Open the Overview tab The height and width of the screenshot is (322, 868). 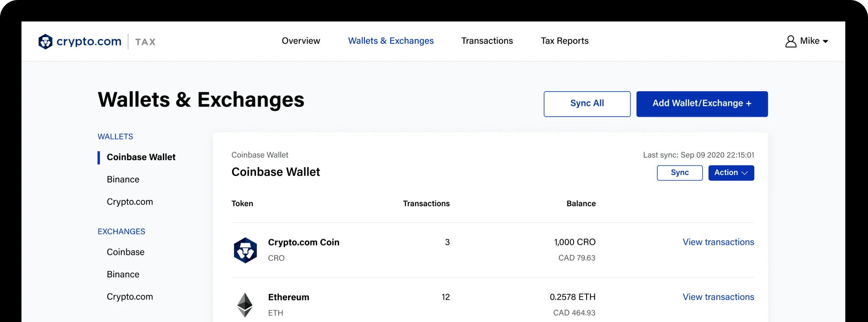click(x=301, y=41)
